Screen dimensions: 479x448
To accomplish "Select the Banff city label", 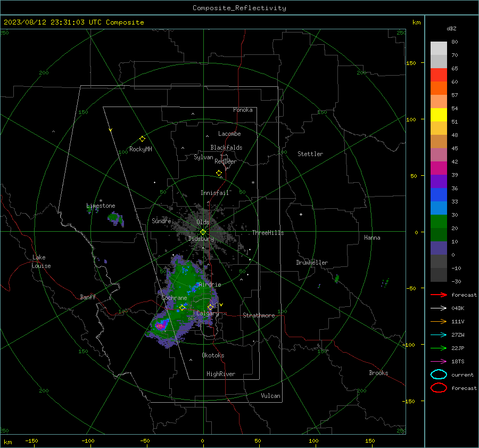I will 88,297.
